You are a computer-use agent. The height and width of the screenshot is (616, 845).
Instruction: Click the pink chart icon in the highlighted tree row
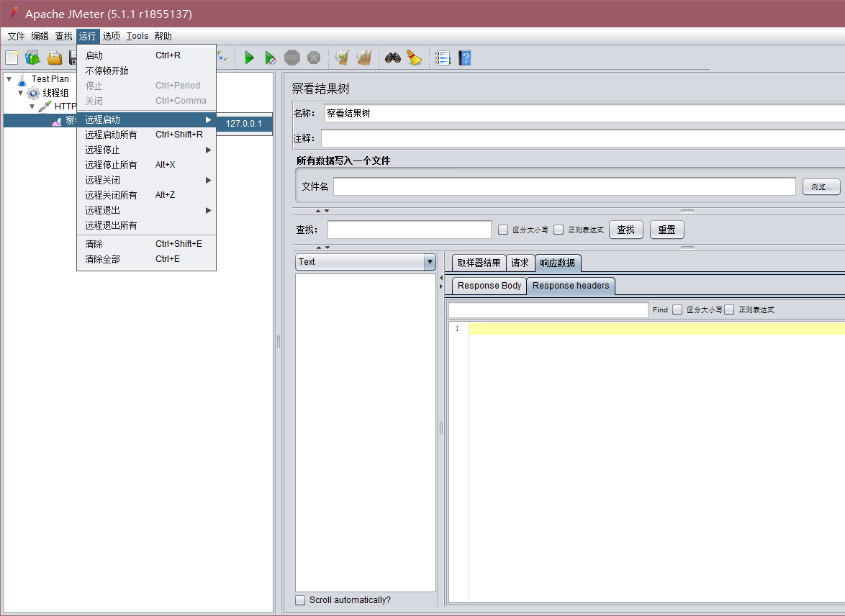[57, 120]
